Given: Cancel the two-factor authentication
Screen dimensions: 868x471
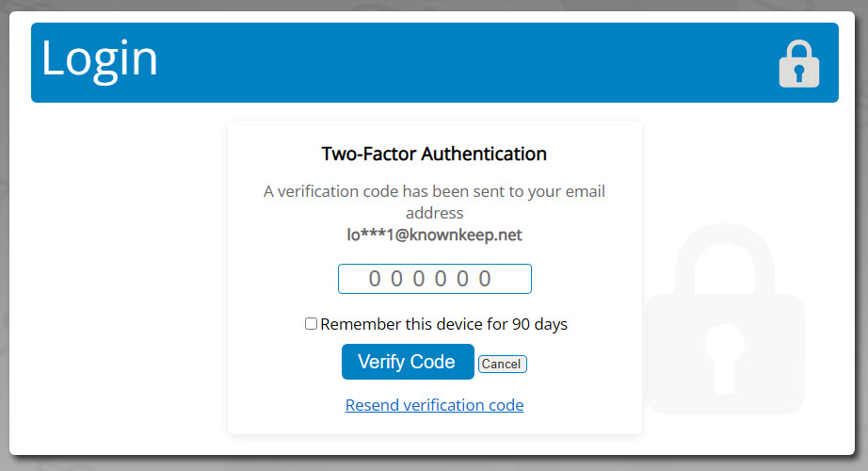Looking at the screenshot, I should tap(502, 364).
